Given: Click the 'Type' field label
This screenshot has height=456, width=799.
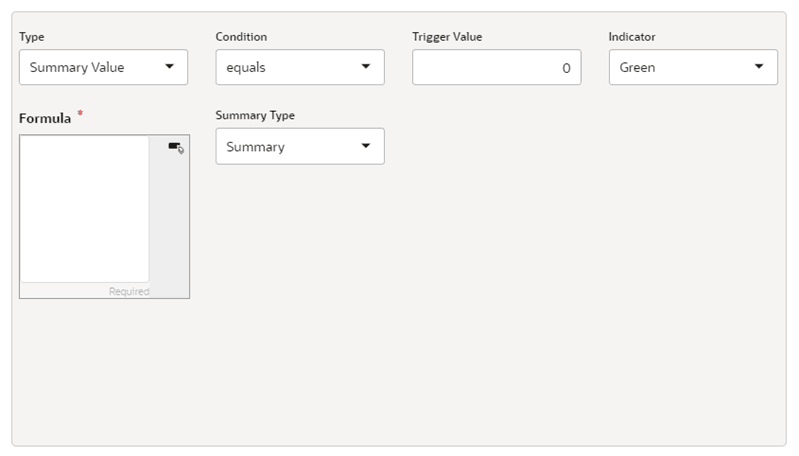Looking at the screenshot, I should pyautogui.click(x=32, y=37).
